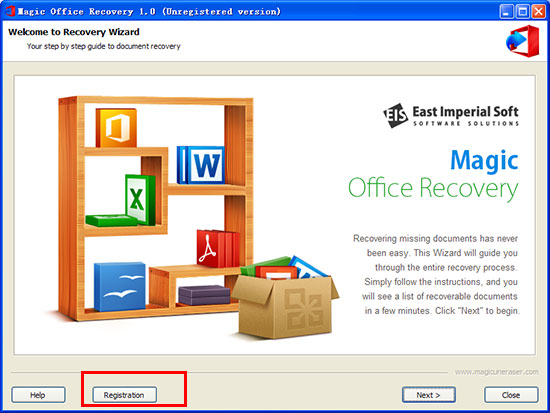550x413 pixels.
Task: Click the purple books on bottom shelf
Action: tap(204, 295)
